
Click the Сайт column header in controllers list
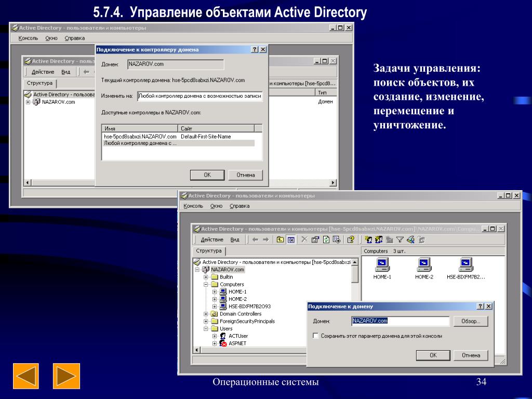(x=216, y=129)
